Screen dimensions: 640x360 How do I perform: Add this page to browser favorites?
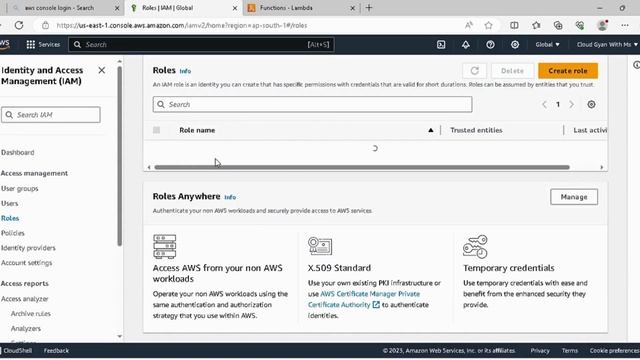pyautogui.click(x=488, y=25)
